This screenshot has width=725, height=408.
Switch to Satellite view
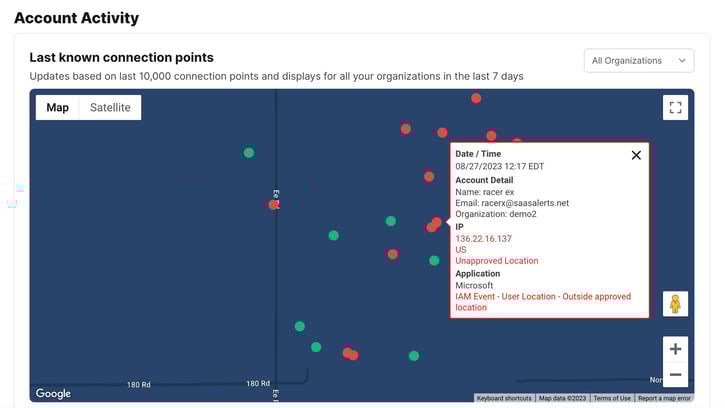[110, 108]
